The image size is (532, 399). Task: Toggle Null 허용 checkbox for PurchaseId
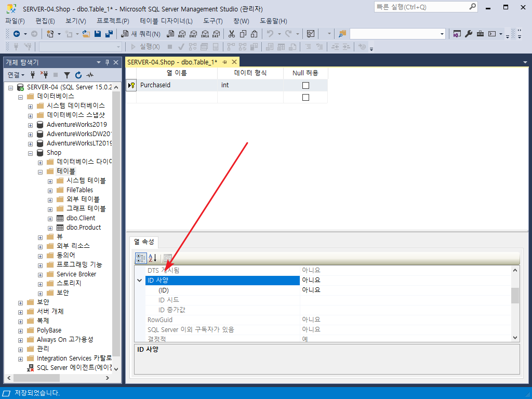point(305,86)
